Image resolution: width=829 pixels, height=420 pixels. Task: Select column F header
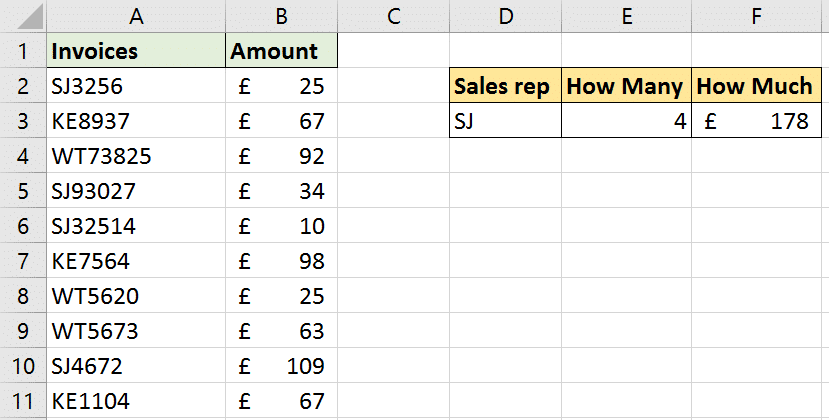(757, 16)
